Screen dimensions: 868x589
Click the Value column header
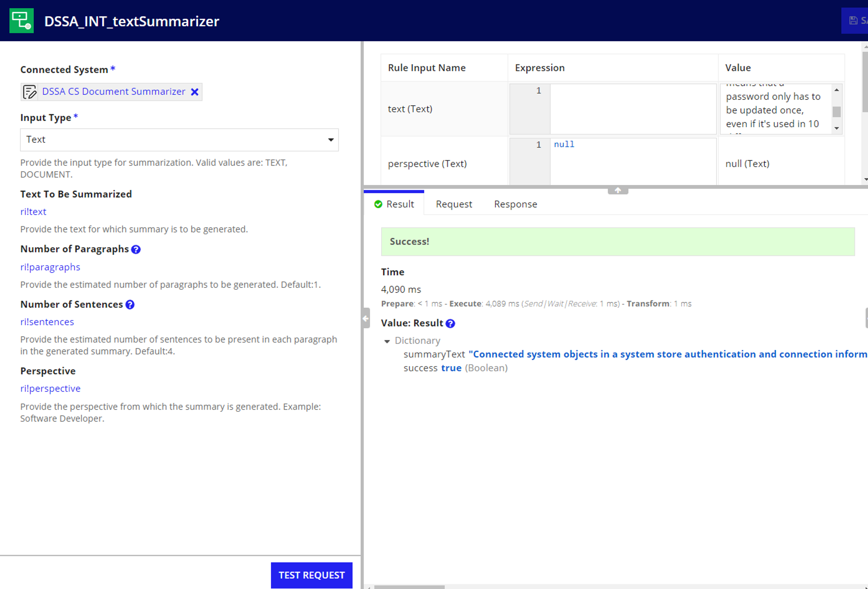(x=738, y=68)
